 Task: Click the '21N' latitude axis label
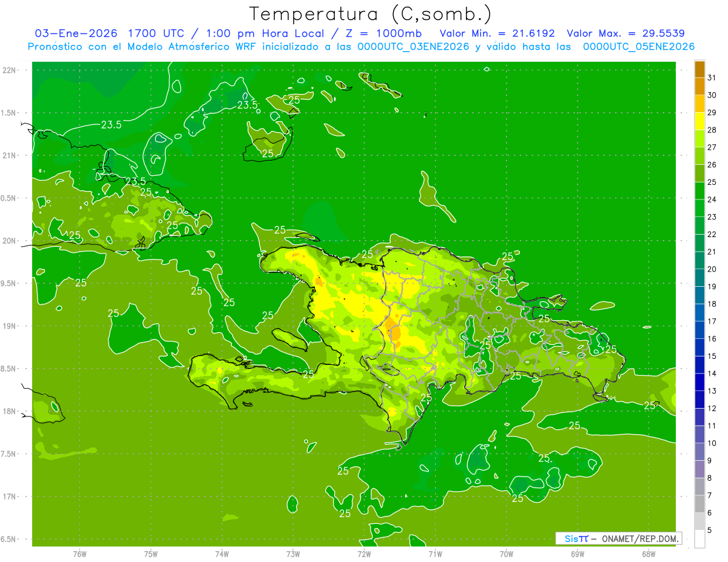(10, 155)
